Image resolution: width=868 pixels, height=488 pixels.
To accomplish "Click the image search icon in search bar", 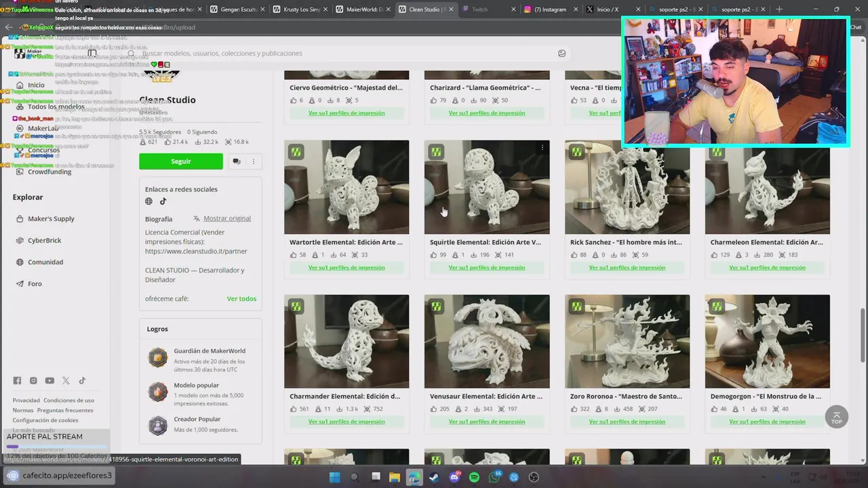I will pyautogui.click(x=561, y=54).
